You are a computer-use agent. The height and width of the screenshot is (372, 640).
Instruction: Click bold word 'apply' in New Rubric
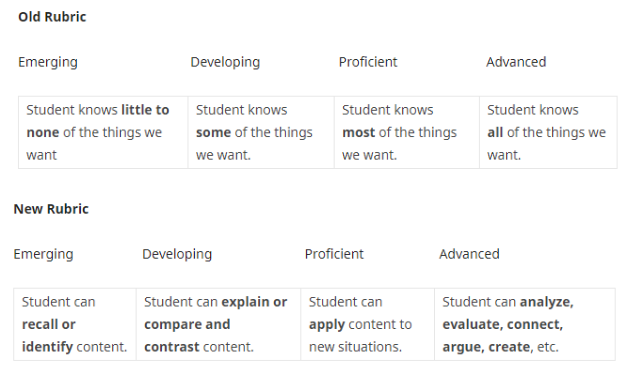tap(327, 325)
